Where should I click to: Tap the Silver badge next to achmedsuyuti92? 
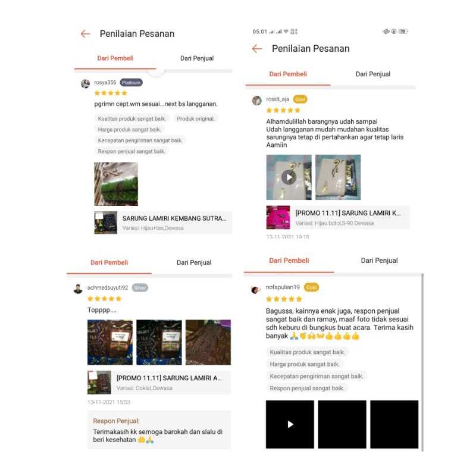point(140,288)
